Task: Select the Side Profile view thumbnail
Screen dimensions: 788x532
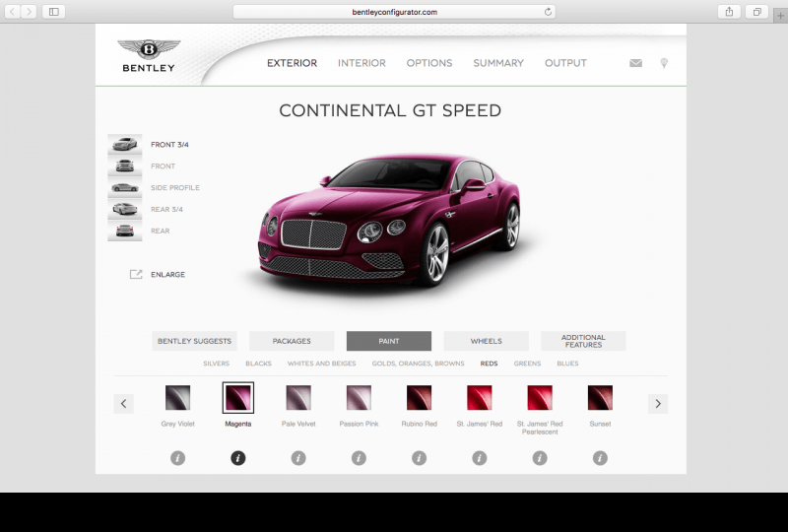Action: coord(125,187)
